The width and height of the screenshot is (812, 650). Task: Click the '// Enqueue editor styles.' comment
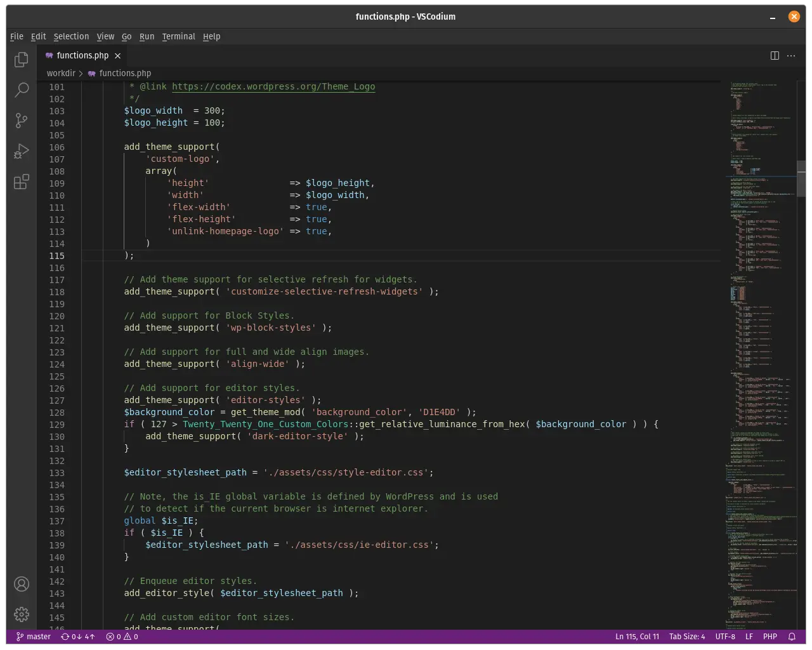click(190, 581)
